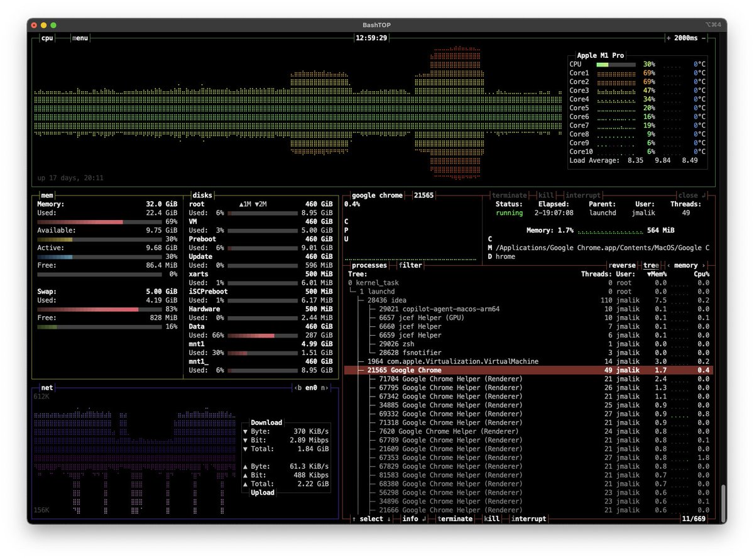754x560 pixels.
Task: Click the 12:59:29 clock display
Action: 371,38
